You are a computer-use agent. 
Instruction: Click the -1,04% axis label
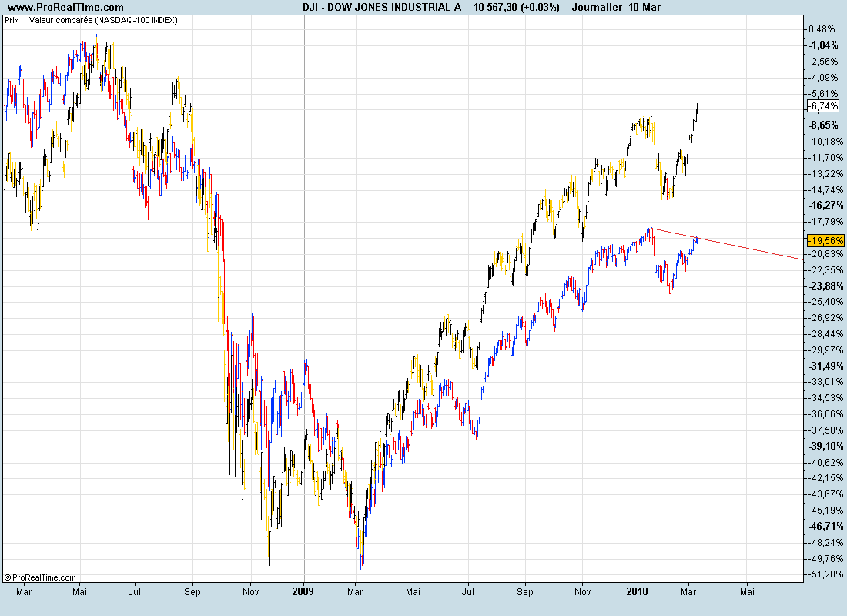(x=824, y=45)
